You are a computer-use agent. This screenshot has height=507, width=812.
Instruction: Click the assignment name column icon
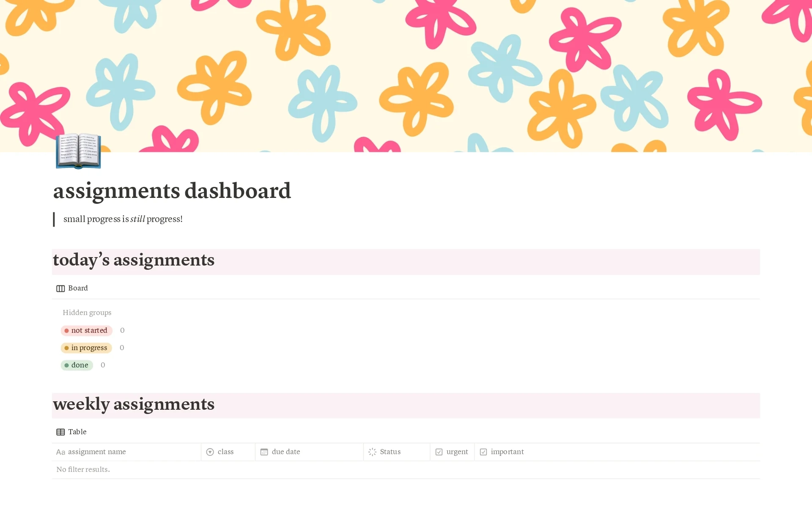(x=60, y=452)
